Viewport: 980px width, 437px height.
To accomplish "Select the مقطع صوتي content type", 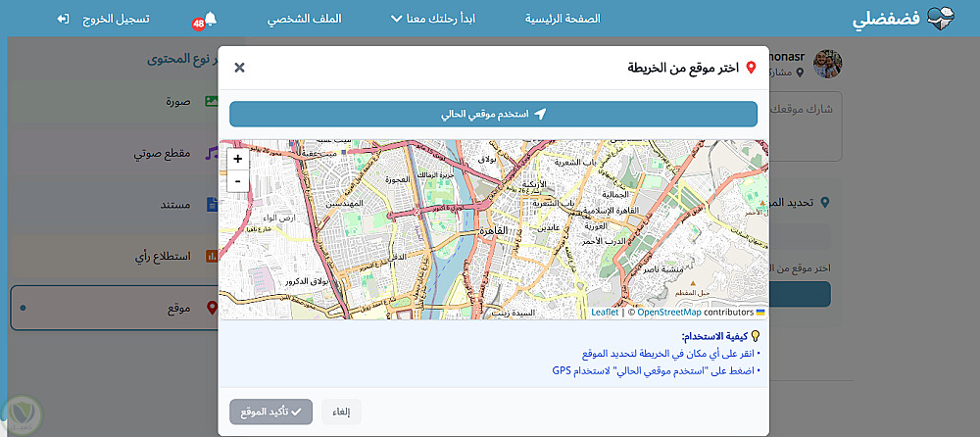I will (x=115, y=153).
